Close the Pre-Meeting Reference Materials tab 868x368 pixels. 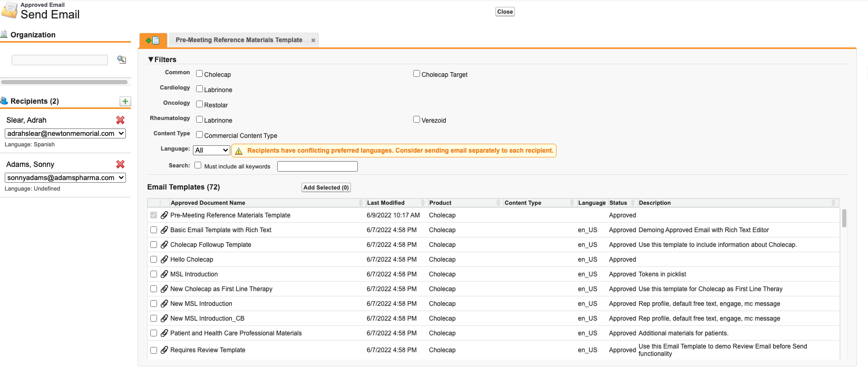pyautogui.click(x=313, y=41)
